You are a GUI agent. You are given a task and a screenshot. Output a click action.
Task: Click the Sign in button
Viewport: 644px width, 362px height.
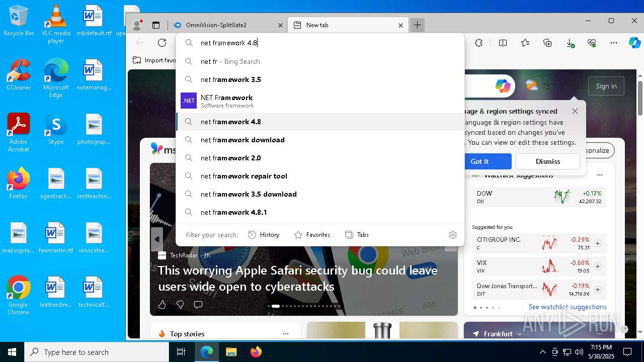tap(606, 86)
